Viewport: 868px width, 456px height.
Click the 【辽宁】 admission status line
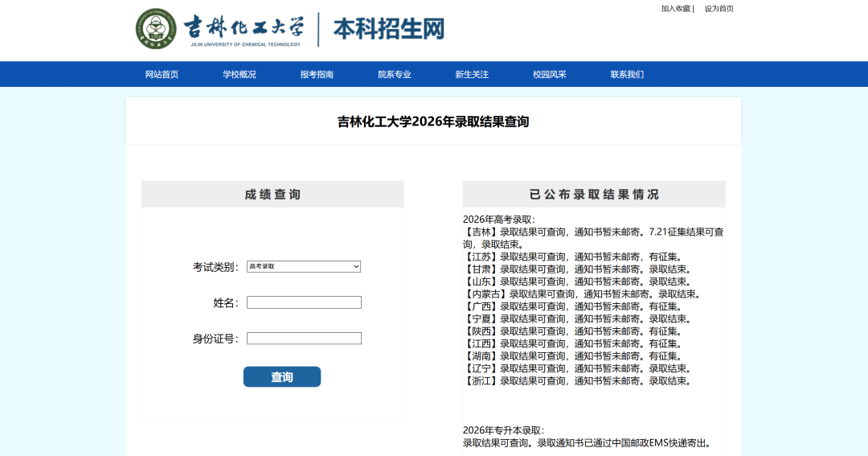click(x=577, y=368)
